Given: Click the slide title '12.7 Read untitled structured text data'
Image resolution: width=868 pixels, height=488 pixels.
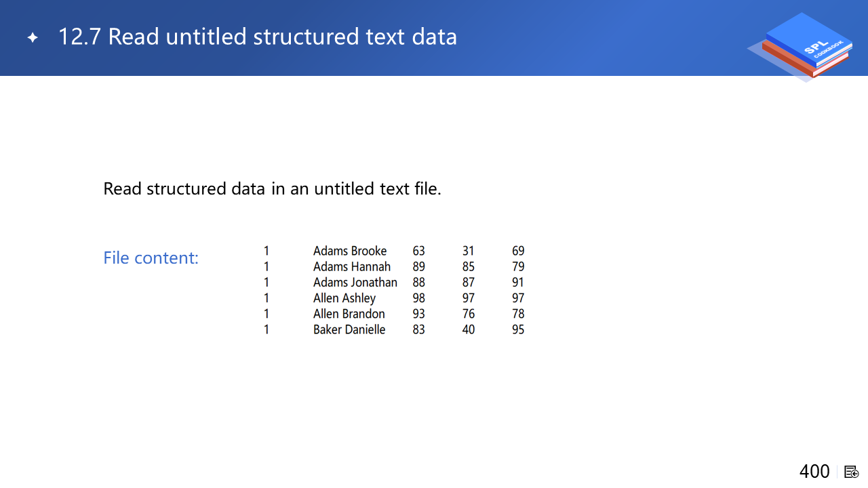Looking at the screenshot, I should point(257,37).
